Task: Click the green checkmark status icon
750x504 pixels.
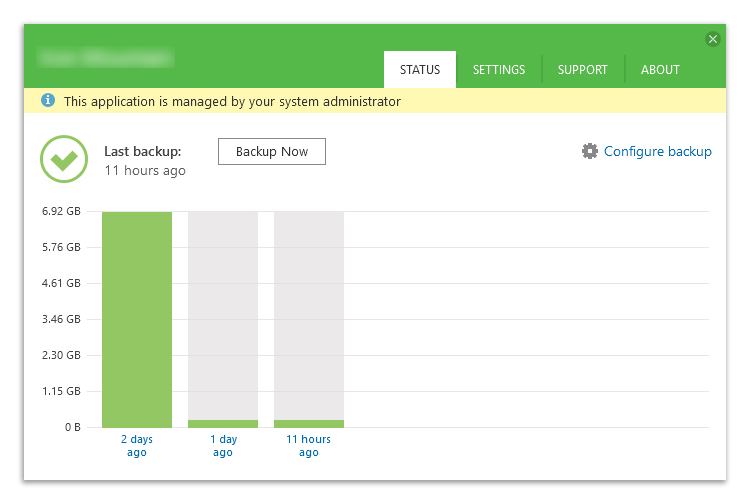Action: click(64, 159)
